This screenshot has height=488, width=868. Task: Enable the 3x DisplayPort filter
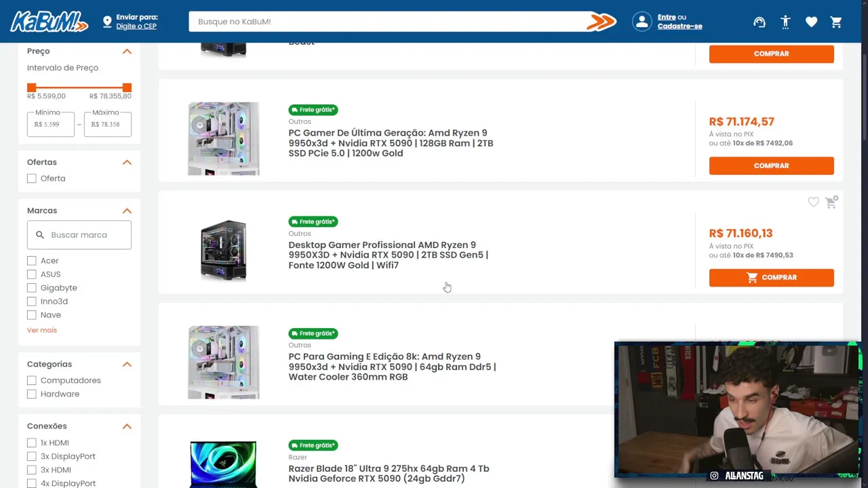click(31, 456)
